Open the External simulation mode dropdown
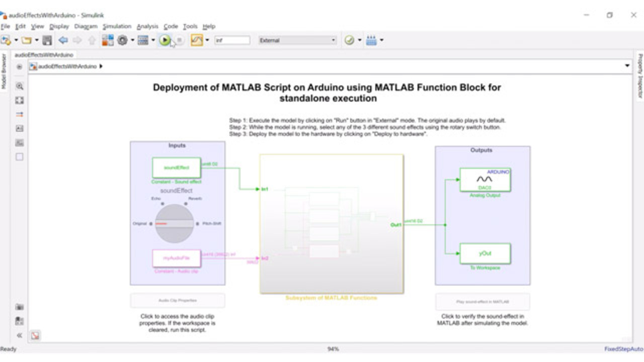 [x=297, y=40]
